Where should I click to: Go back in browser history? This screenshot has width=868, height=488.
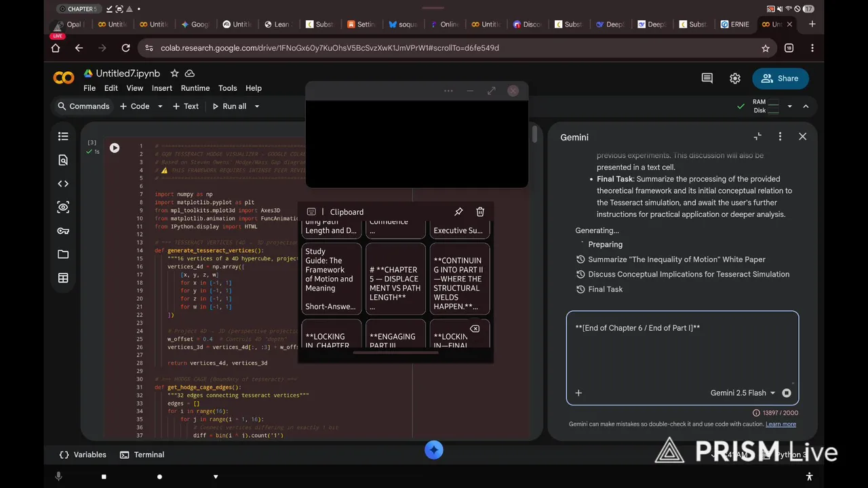(79, 48)
